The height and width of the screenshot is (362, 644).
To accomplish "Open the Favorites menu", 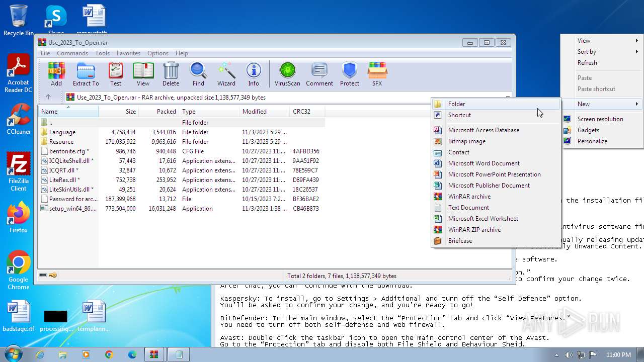I will tap(128, 53).
